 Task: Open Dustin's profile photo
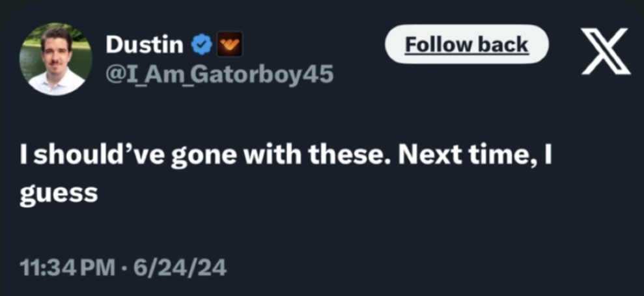56,59
